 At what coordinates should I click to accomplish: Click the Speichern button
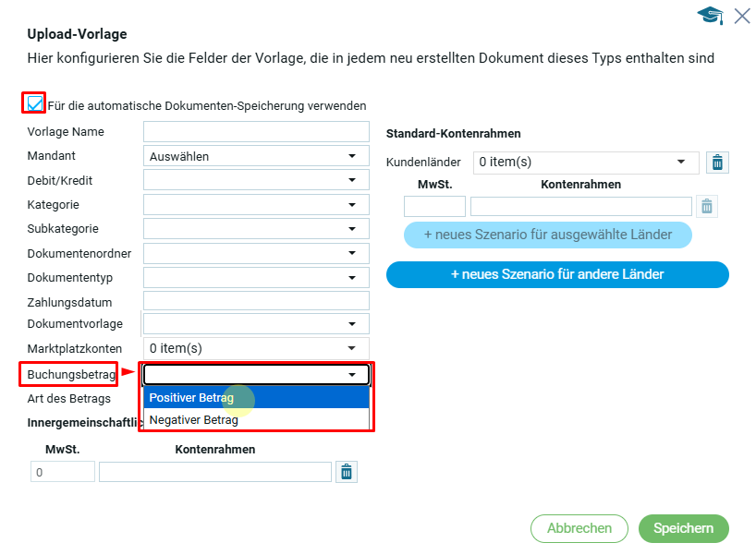(683, 528)
